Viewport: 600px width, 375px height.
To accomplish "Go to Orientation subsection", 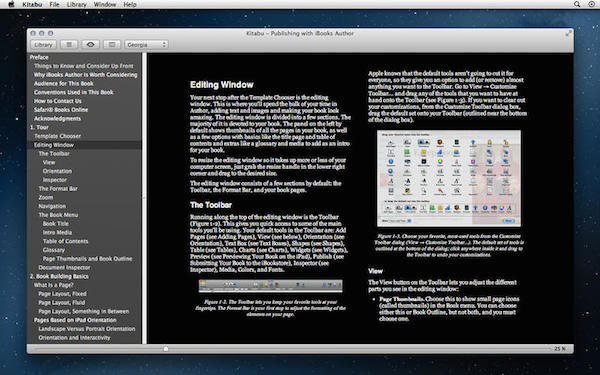I will point(57,171).
